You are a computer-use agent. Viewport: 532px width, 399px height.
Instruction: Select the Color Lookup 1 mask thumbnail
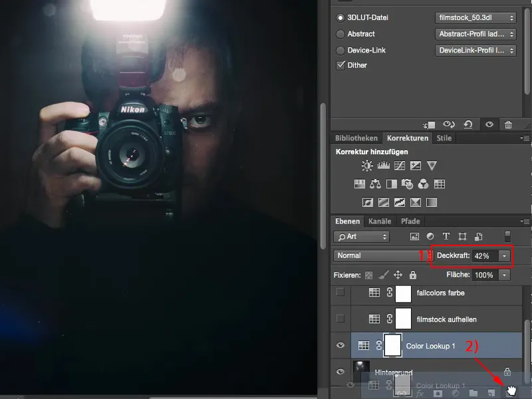(392, 345)
